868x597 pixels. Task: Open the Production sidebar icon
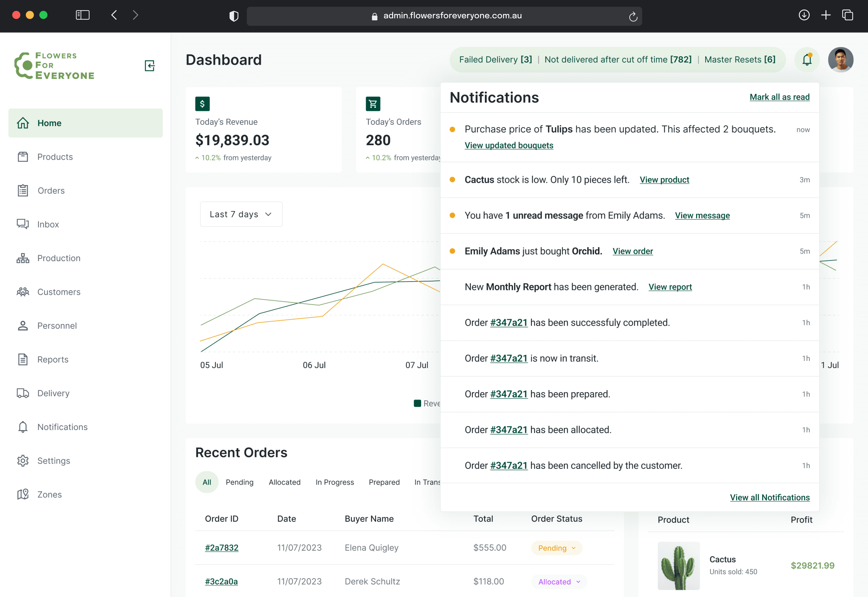coord(23,258)
